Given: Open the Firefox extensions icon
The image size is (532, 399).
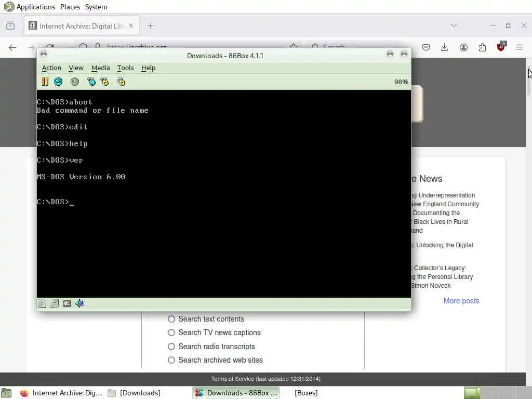Looking at the screenshot, I should point(482,47).
